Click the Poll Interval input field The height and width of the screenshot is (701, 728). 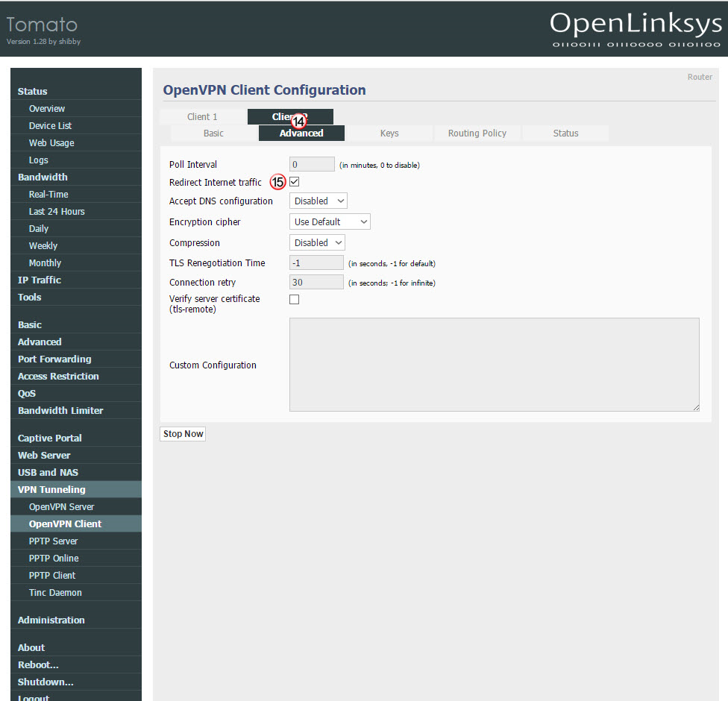312,164
